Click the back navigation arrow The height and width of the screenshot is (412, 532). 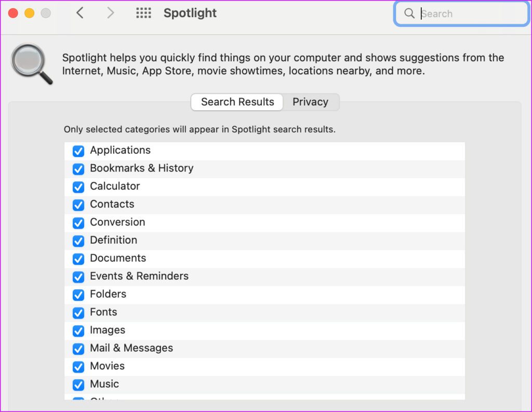click(80, 12)
